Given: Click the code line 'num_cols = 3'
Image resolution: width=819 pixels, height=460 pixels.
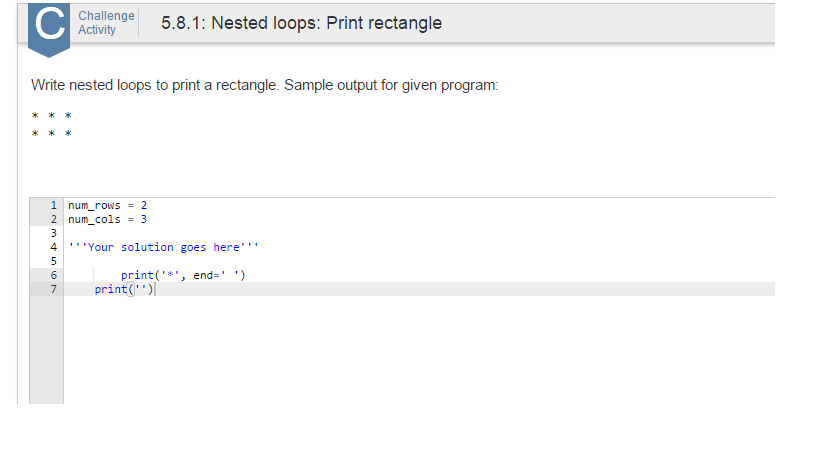Looking at the screenshot, I should [x=108, y=219].
